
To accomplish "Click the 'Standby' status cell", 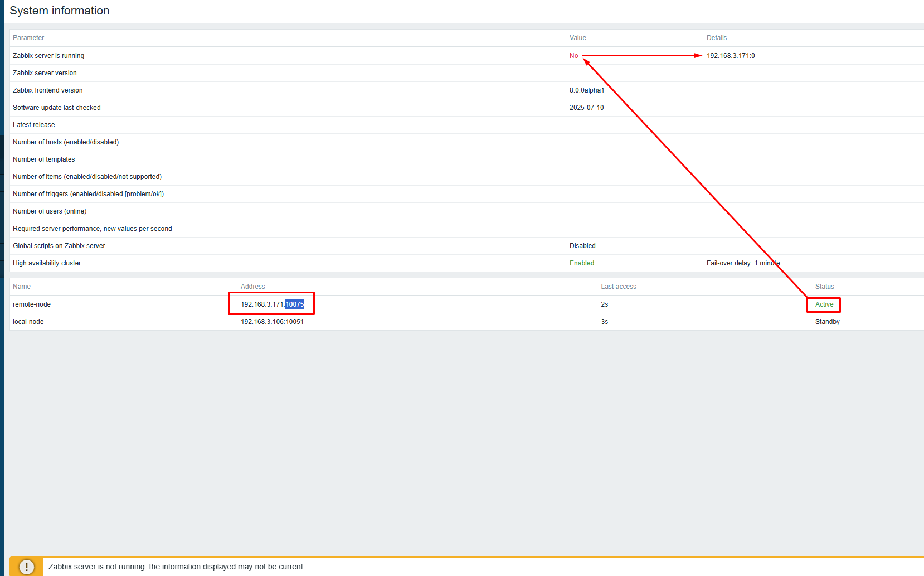I will tap(828, 322).
